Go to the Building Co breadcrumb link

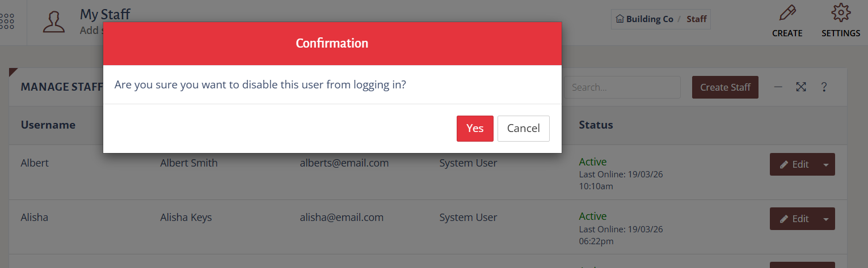tap(649, 19)
